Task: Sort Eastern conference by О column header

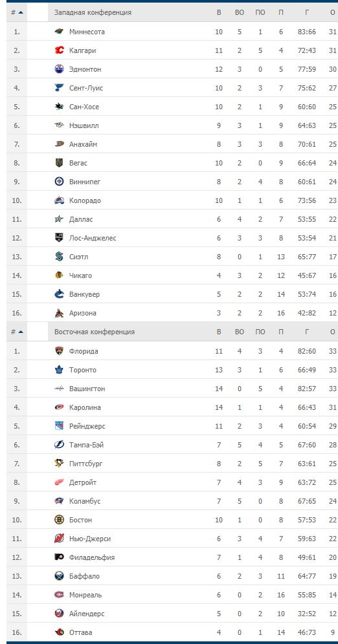Action: click(333, 332)
